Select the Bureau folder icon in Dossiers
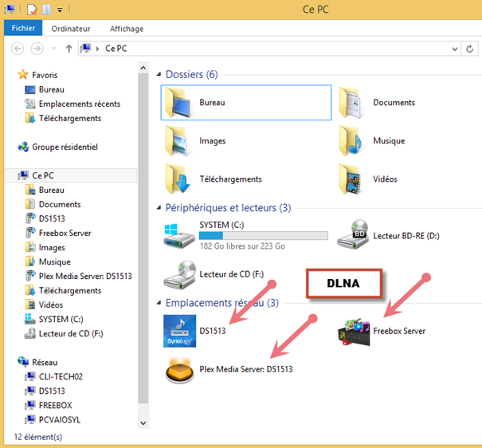 point(180,102)
